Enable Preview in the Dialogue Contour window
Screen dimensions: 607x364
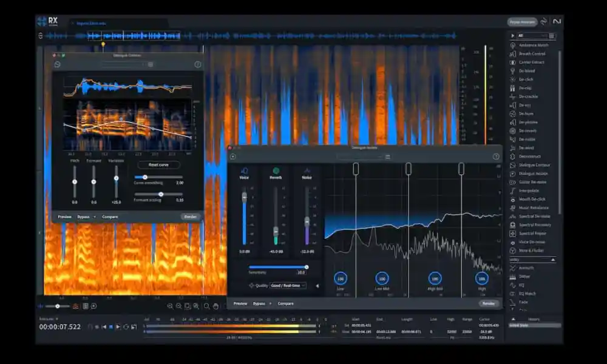64,217
